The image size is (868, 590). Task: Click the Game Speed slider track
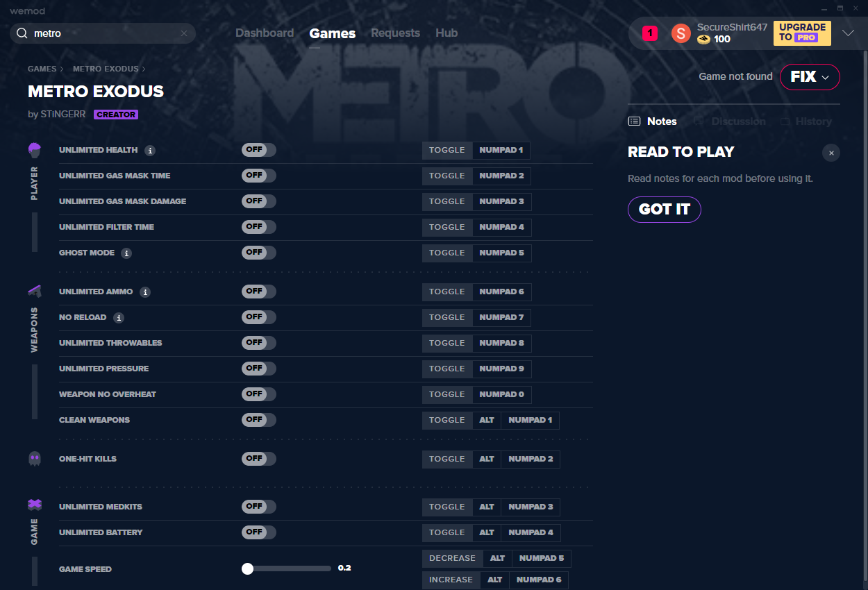(286, 569)
